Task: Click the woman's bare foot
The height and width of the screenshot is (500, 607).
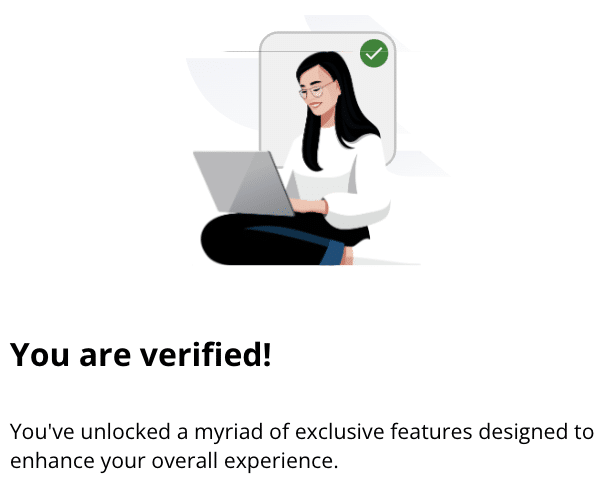Action: tap(348, 256)
